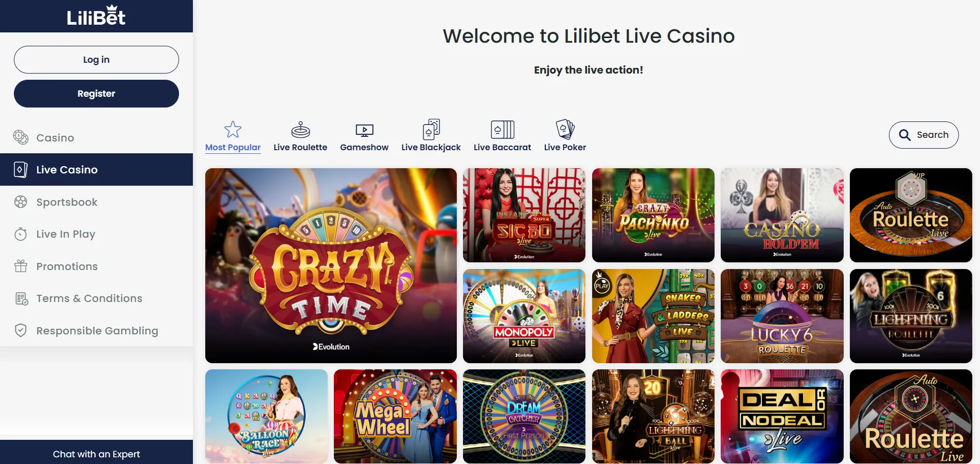The width and height of the screenshot is (980, 464).
Task: Click the Promotions gift icon
Action: (21, 266)
